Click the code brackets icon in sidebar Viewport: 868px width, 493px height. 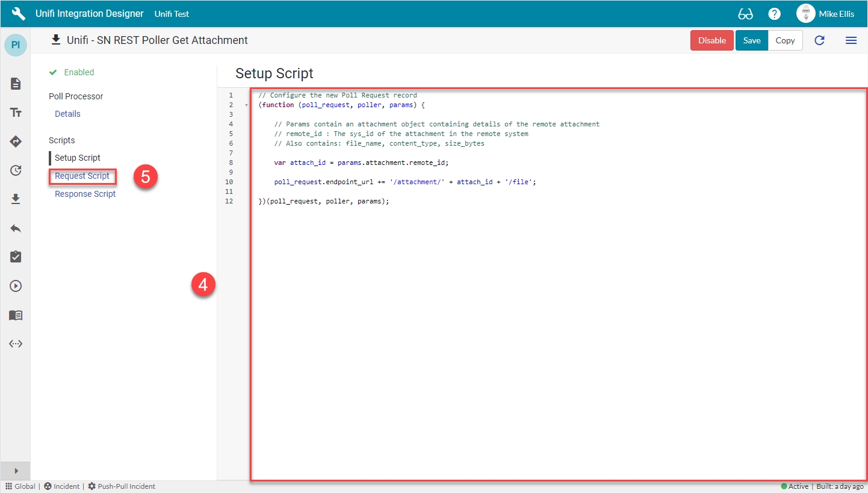tap(16, 344)
